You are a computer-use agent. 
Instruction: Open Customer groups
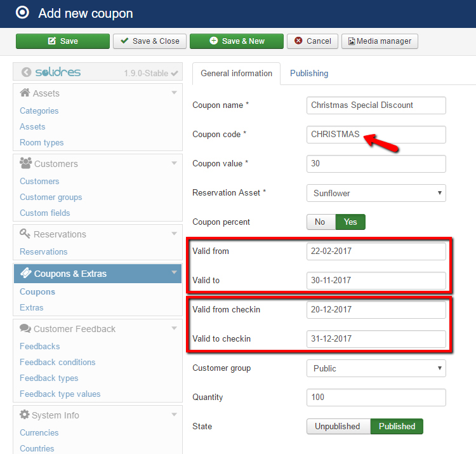51,197
